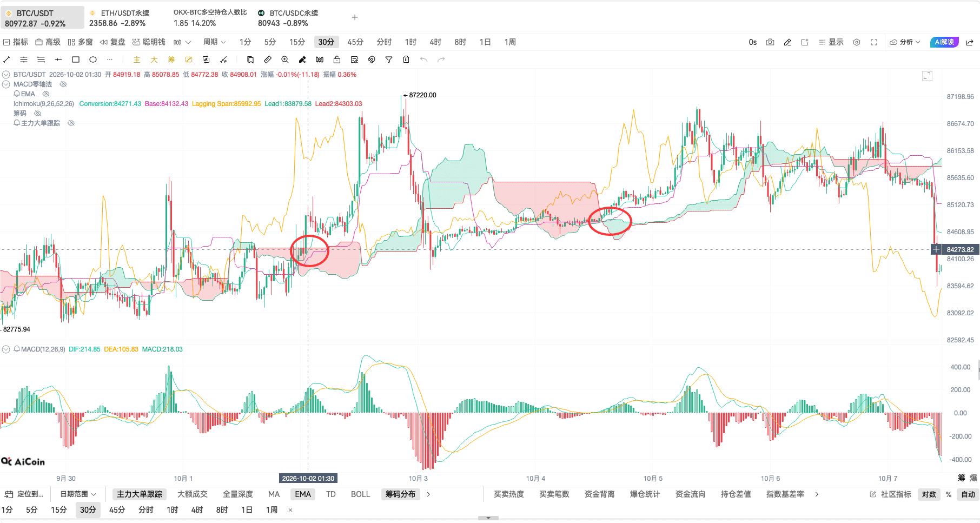This screenshot has width=980, height=523.
Task: Click the pencil edit icon
Action: [787, 42]
